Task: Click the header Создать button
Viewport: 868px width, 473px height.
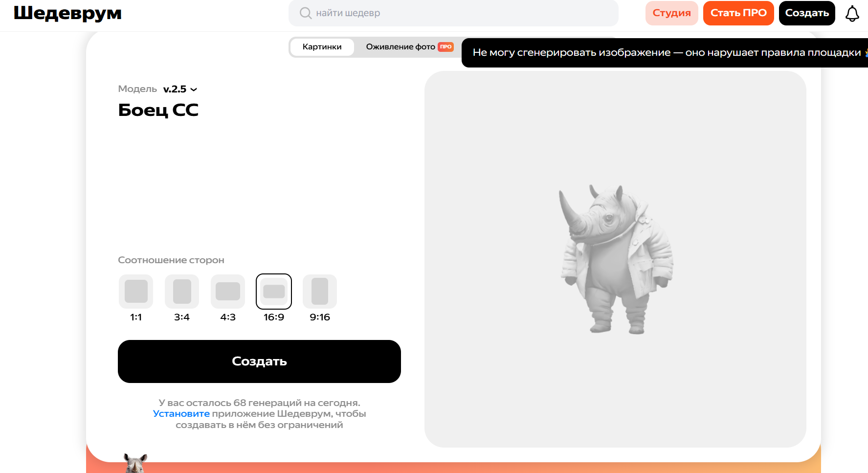Action: point(807,13)
